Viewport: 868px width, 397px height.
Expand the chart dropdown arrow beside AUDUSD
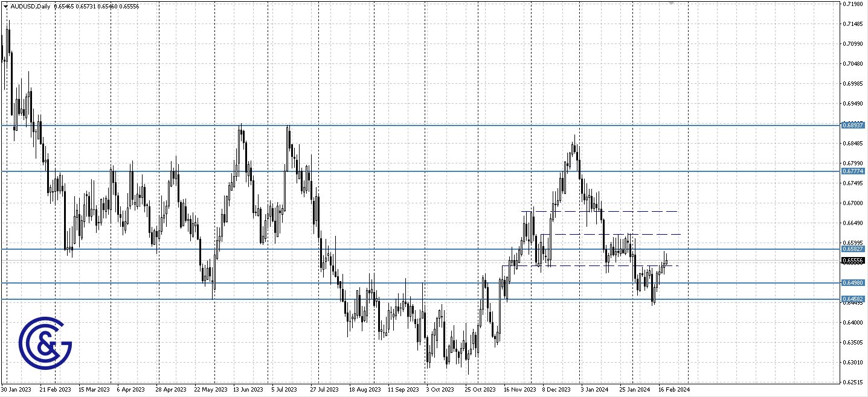tap(5, 5)
